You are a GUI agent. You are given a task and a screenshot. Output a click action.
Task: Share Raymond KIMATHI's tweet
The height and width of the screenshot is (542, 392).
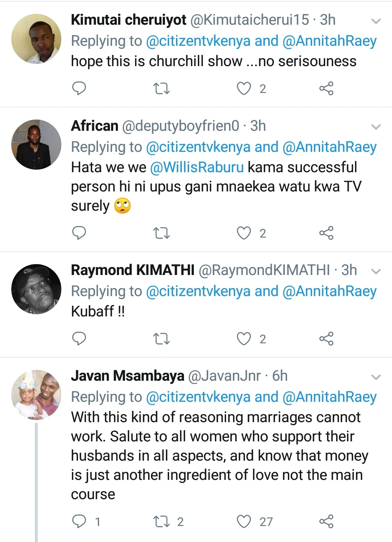pos(326,339)
